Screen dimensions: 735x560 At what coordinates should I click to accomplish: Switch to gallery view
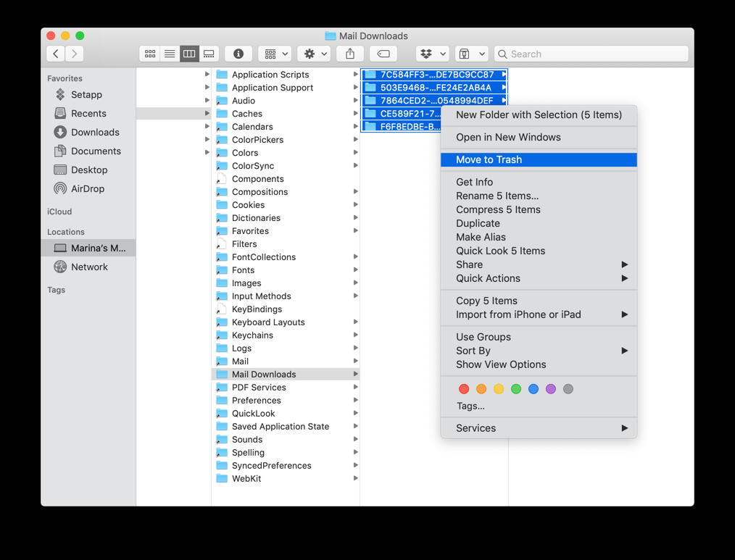[209, 53]
